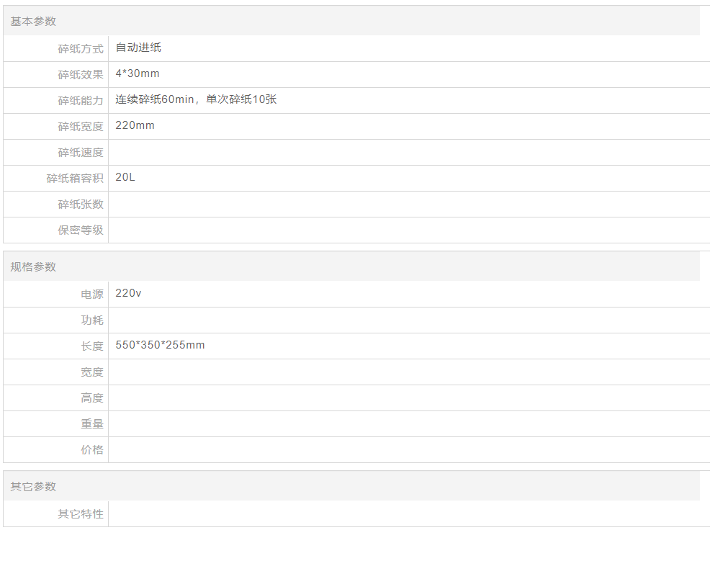Select the 其它特性 row label

pyautogui.click(x=81, y=514)
